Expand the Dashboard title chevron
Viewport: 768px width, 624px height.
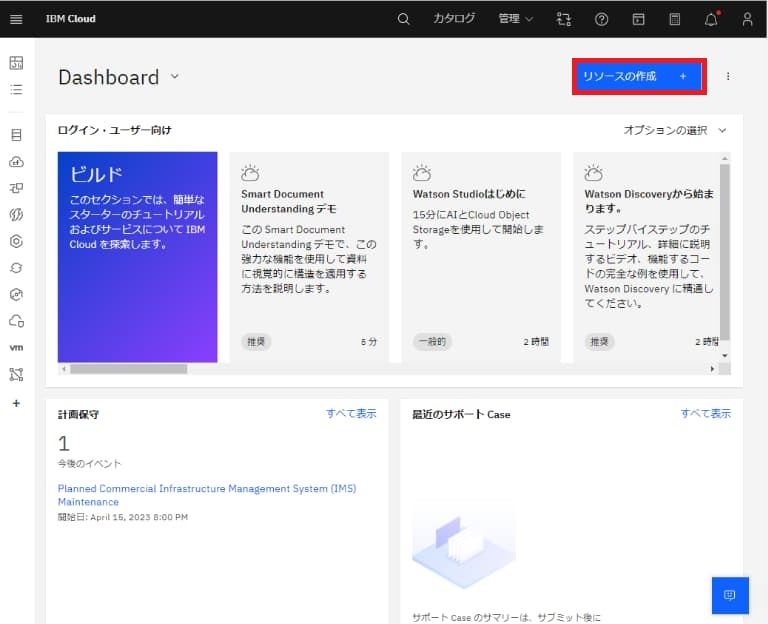pos(174,76)
